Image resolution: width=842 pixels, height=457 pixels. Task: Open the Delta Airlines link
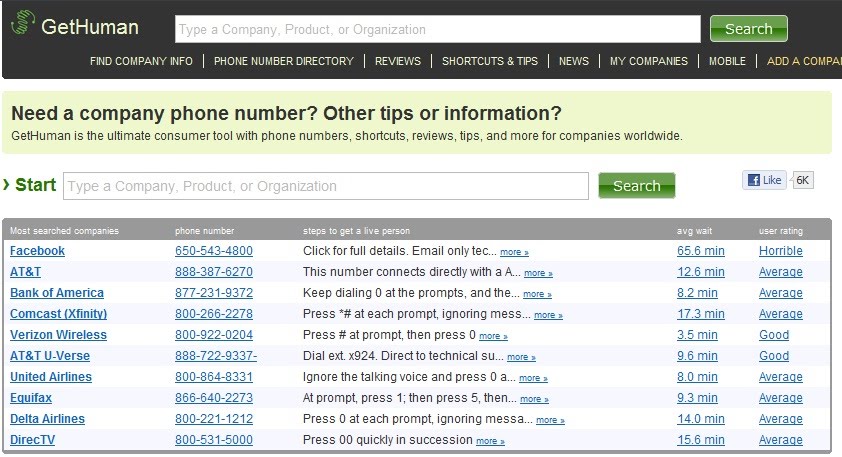(x=47, y=419)
